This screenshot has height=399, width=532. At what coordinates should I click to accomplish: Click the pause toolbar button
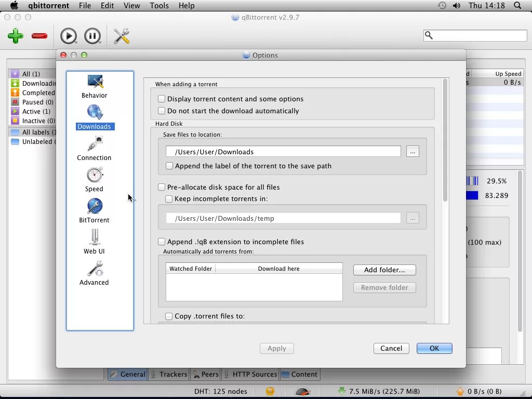[92, 36]
